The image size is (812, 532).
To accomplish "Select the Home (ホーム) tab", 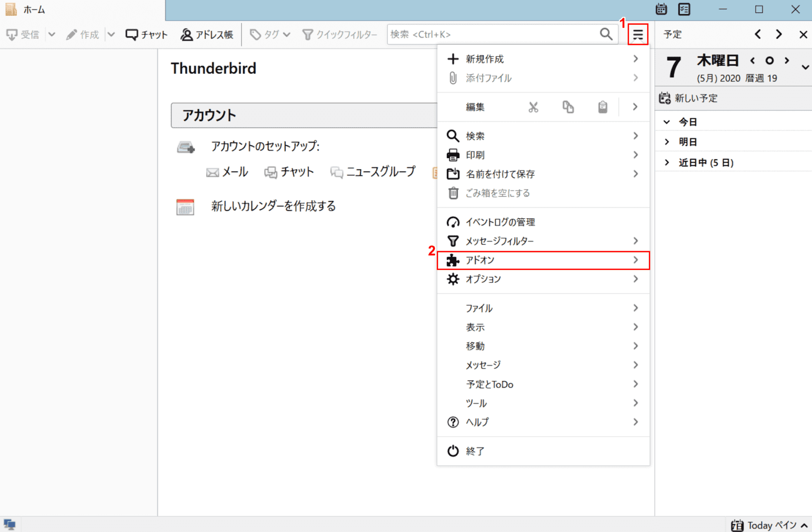I will [x=82, y=10].
